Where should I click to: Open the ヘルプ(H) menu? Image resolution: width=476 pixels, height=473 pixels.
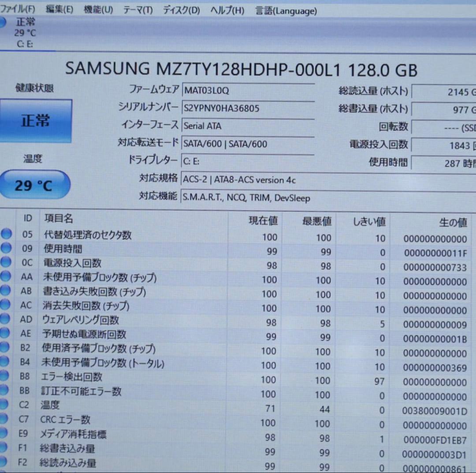coord(226,10)
